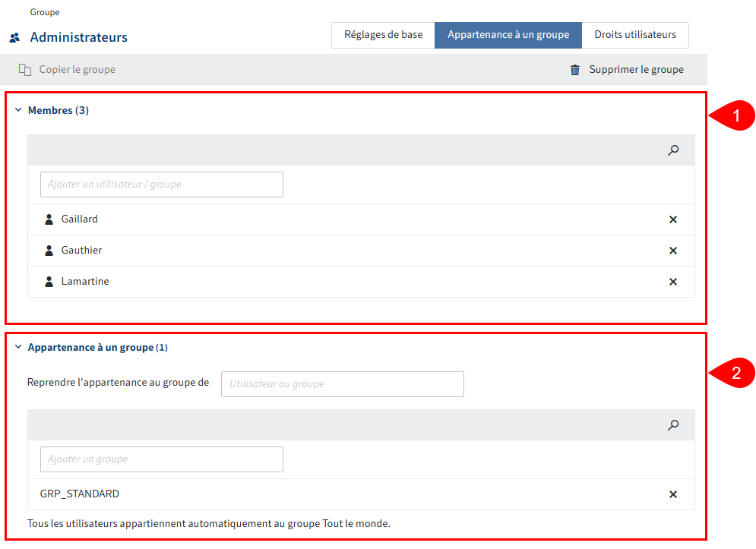Click the user icon next to Gauthier
Image resolution: width=756 pixels, height=549 pixels.
(x=49, y=251)
